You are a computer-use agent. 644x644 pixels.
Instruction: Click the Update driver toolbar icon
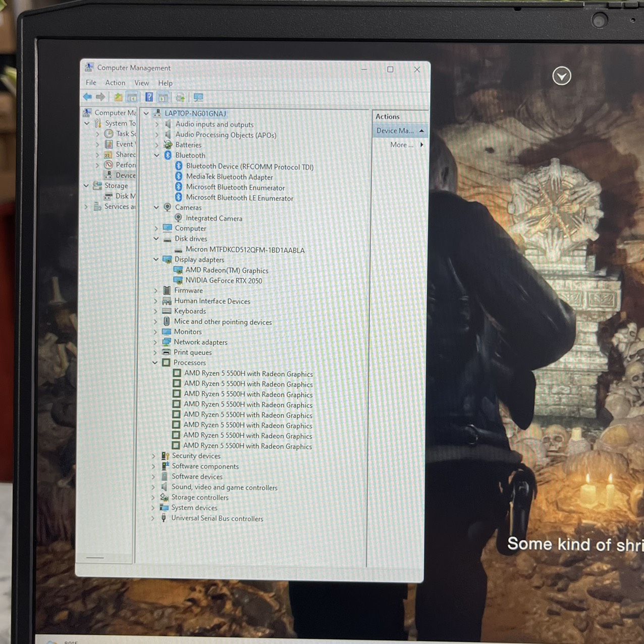coord(180,97)
